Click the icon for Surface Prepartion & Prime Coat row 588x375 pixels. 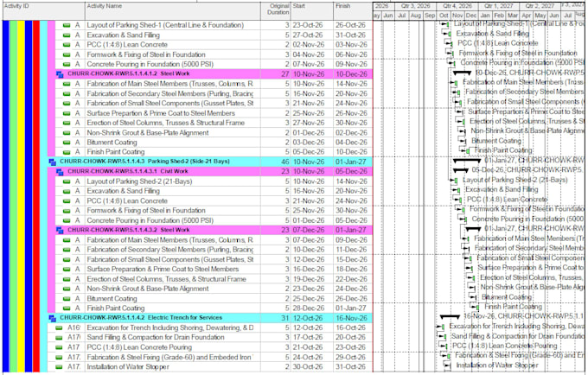(x=67, y=113)
